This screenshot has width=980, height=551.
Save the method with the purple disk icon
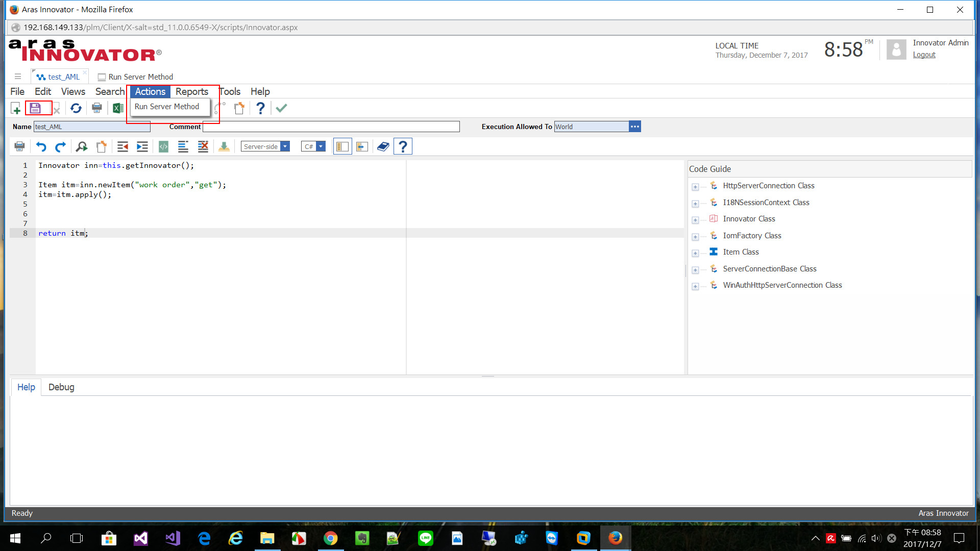pos(35,108)
